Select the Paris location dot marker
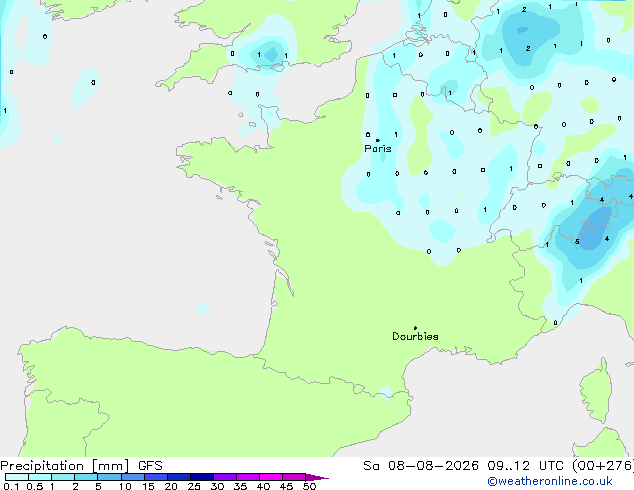 [378, 140]
